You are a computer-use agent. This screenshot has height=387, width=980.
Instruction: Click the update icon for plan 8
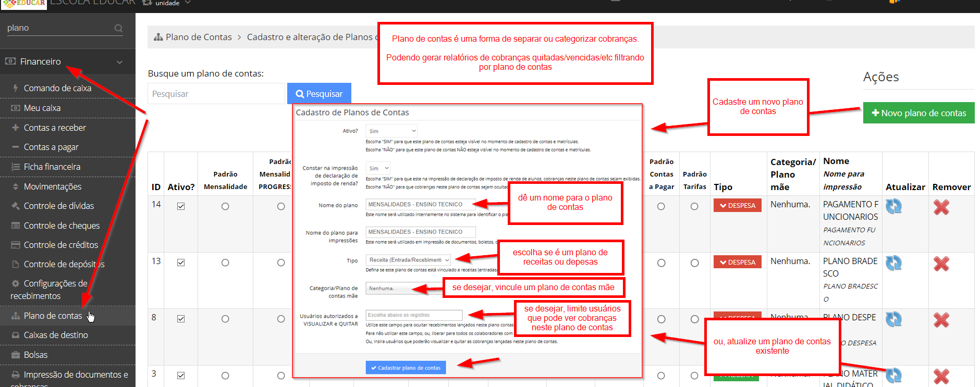click(x=893, y=319)
